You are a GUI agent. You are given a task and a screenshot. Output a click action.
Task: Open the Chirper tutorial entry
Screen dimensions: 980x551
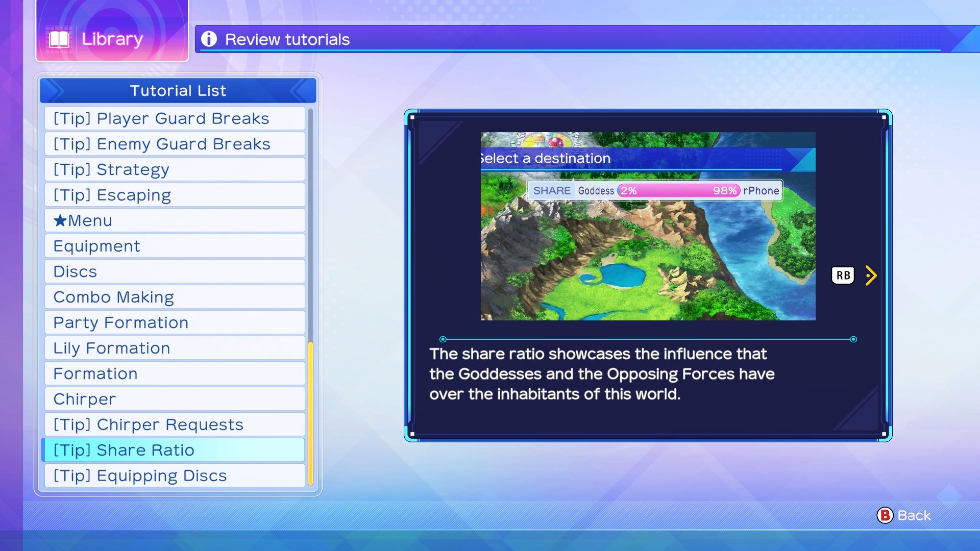174,399
